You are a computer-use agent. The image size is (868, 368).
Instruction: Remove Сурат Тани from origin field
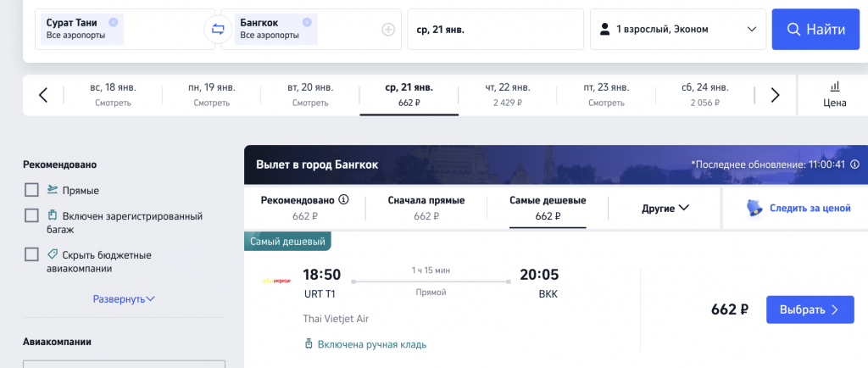(113, 22)
